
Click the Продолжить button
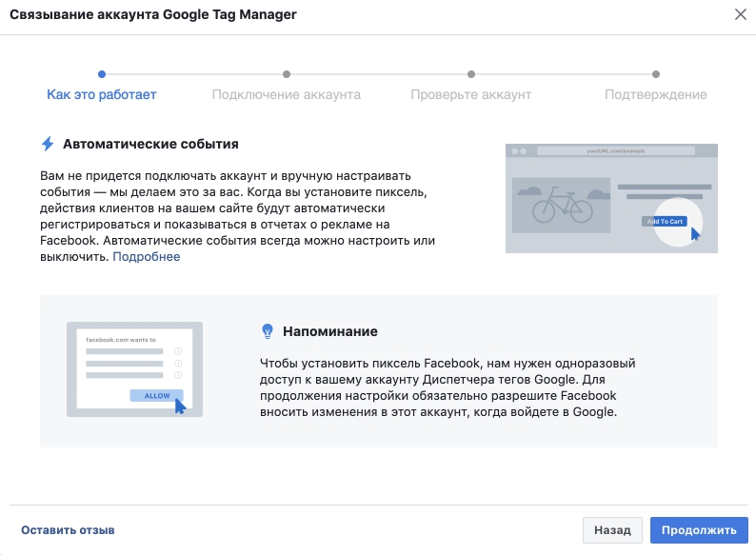pos(699,530)
